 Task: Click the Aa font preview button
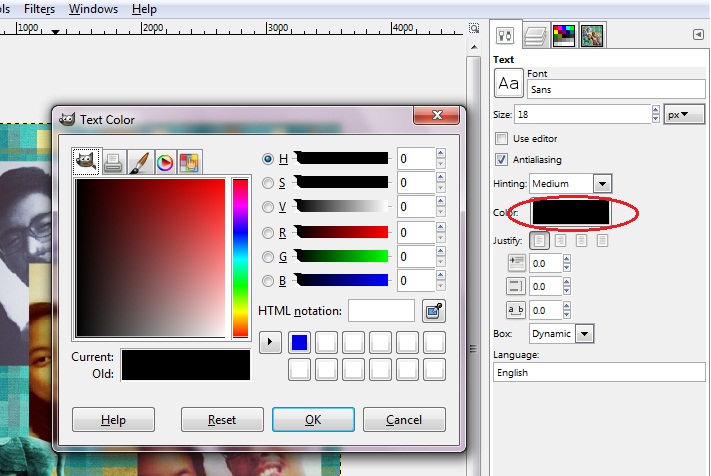click(508, 83)
